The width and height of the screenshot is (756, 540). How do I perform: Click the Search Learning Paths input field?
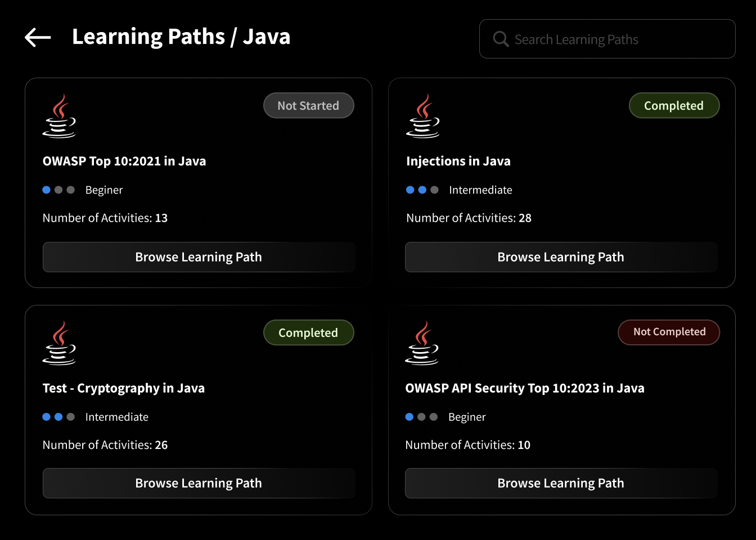(607, 39)
